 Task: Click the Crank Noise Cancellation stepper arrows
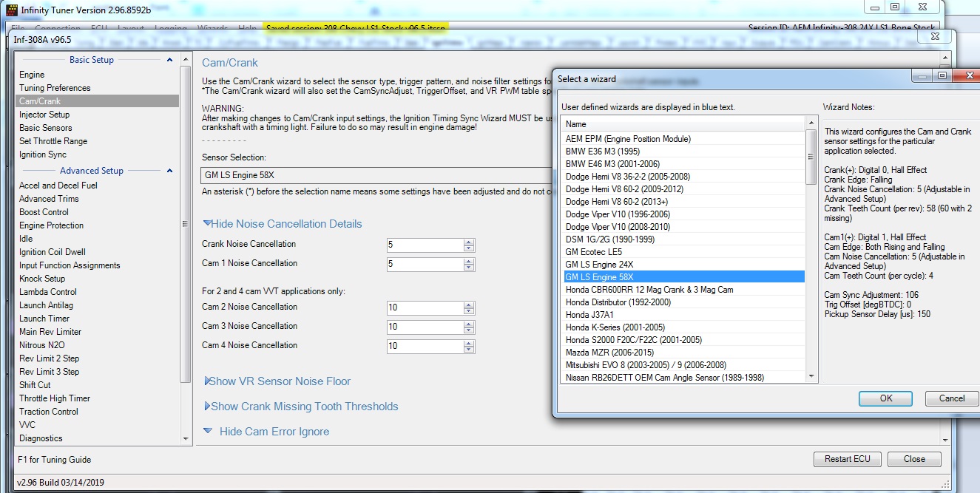click(x=469, y=245)
